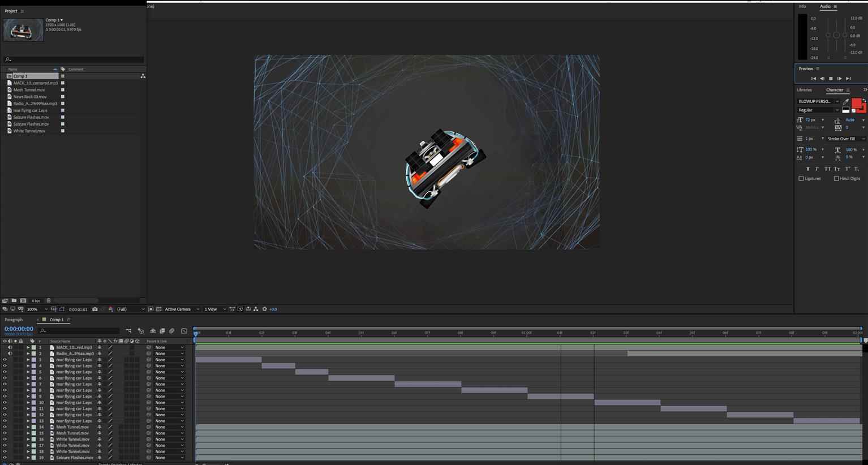
Task: Hide layer 19 Seizure Flashes.mov eye
Action: 5,458
